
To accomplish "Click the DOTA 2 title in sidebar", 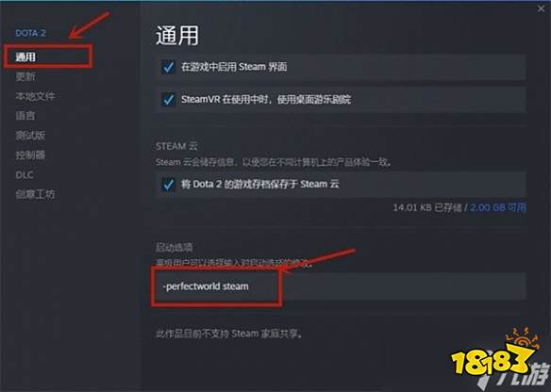I will coord(30,33).
